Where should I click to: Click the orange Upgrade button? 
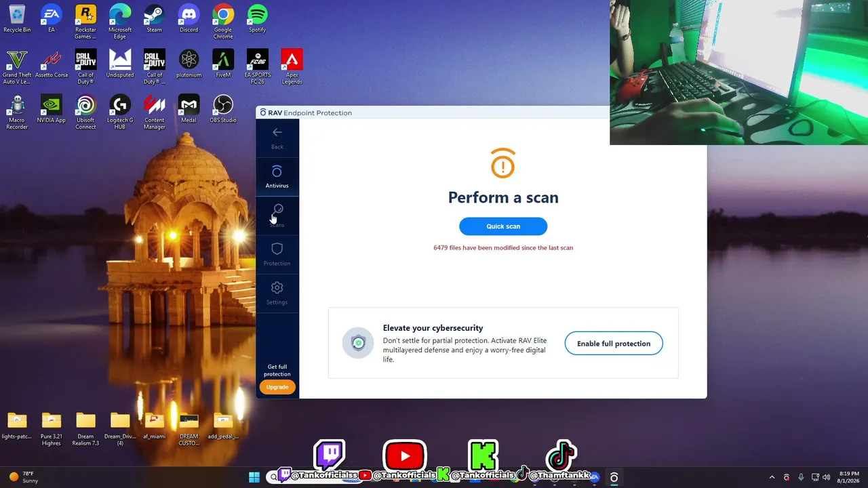pyautogui.click(x=277, y=387)
